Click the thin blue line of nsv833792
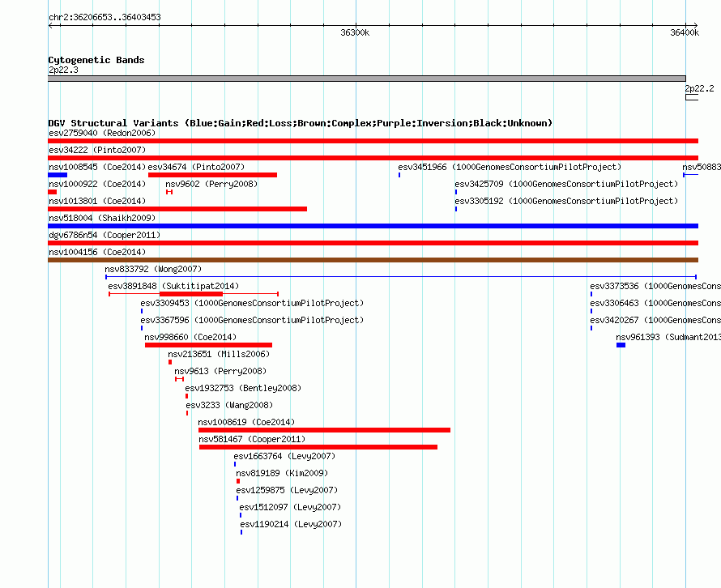721x588 pixels. click(401, 277)
